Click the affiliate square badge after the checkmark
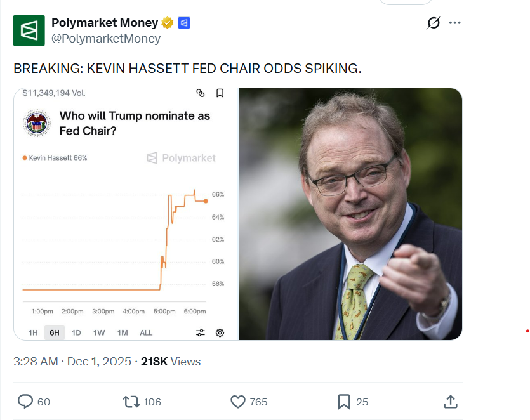530x420 pixels. [183, 22]
